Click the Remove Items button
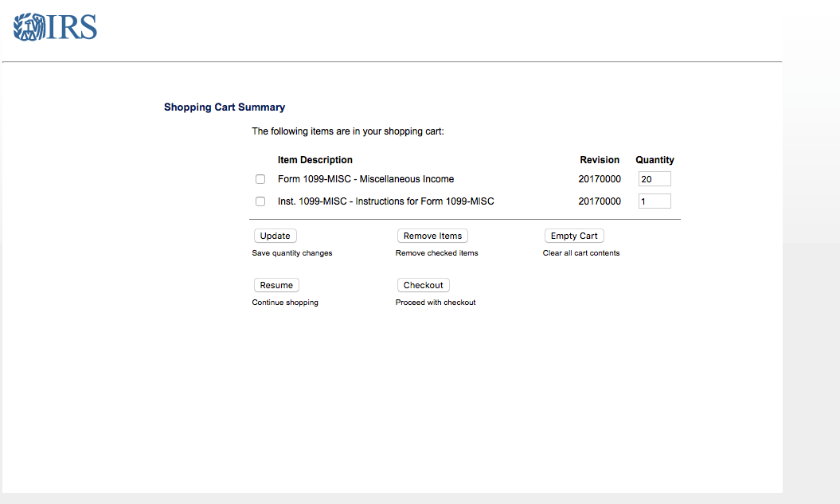 (433, 236)
